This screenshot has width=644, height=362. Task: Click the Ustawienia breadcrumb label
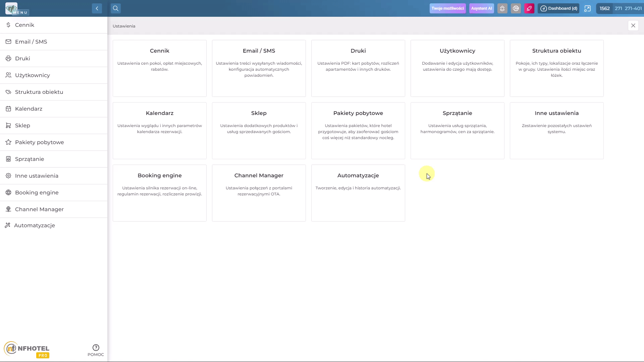pyautogui.click(x=124, y=26)
